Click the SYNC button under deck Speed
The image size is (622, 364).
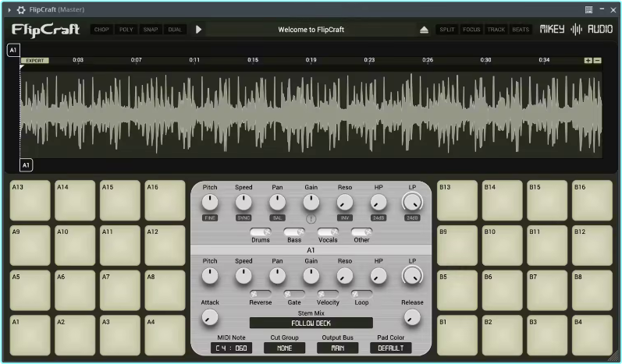pos(243,217)
